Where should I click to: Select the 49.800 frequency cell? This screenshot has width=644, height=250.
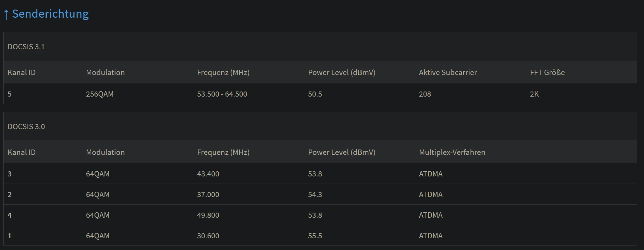click(x=208, y=215)
